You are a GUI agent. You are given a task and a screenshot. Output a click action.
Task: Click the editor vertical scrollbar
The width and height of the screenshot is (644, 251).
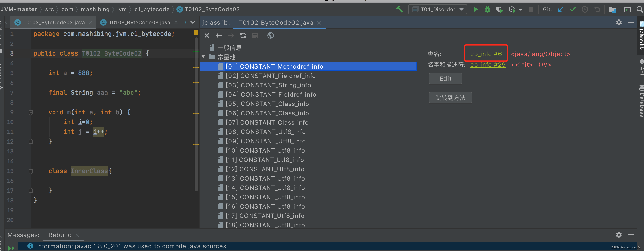point(196,114)
